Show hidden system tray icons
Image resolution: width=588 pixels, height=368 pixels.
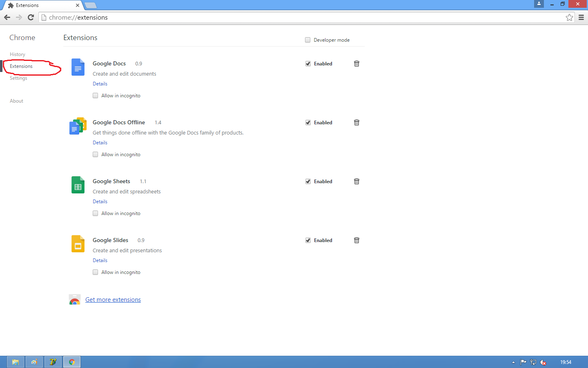coord(513,362)
